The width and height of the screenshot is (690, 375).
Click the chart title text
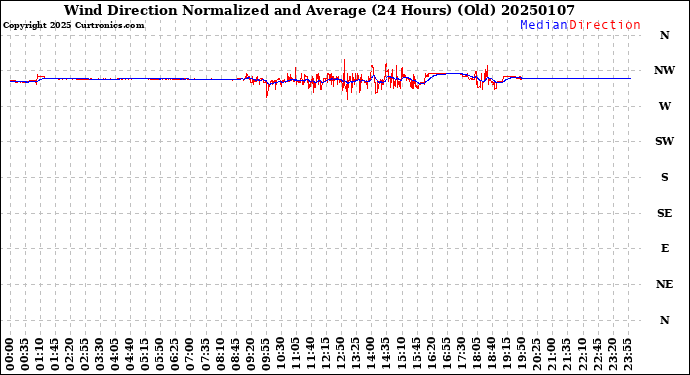coord(319,11)
